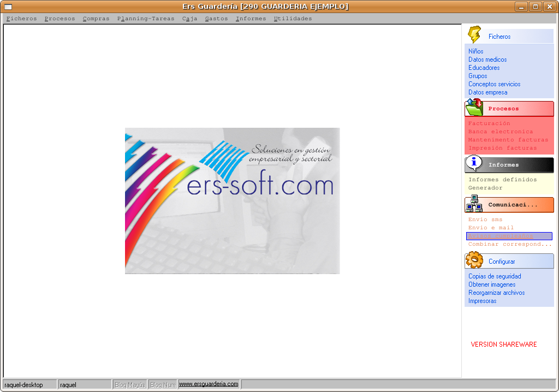Viewport: 559px width, 392px height.
Task: Open the window system menu icon in title bar
Action: tap(8, 7)
